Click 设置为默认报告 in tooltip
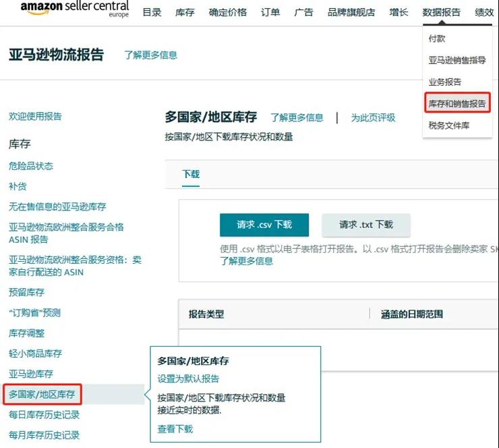The width and height of the screenshot is (499, 448). (188, 379)
